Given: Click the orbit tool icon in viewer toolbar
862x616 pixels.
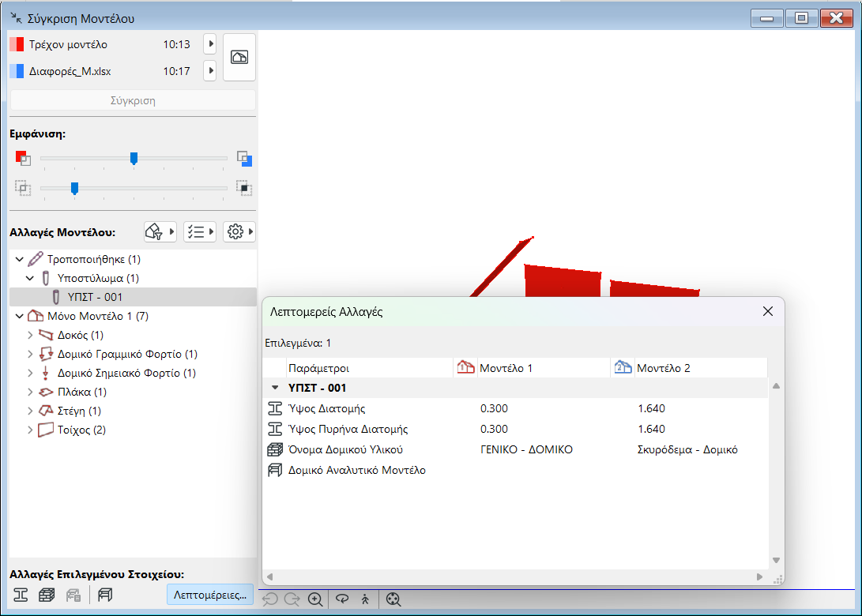Looking at the screenshot, I should (342, 599).
